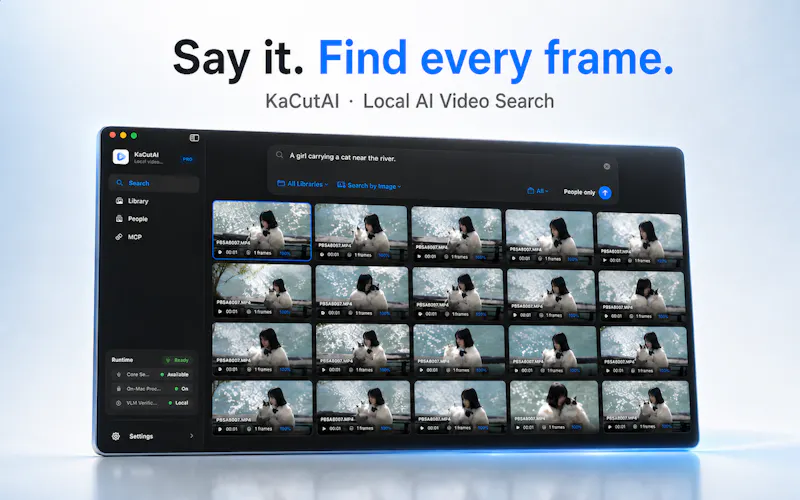Image resolution: width=800 pixels, height=500 pixels.
Task: Click the KaCutAI app logo icon
Action: coord(121,157)
